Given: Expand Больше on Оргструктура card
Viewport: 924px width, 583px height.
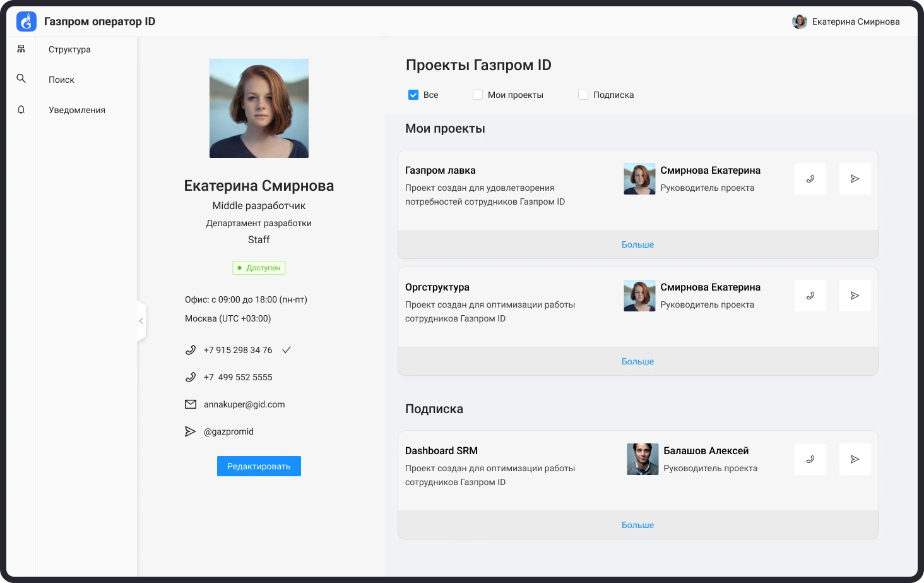Looking at the screenshot, I should [x=637, y=361].
